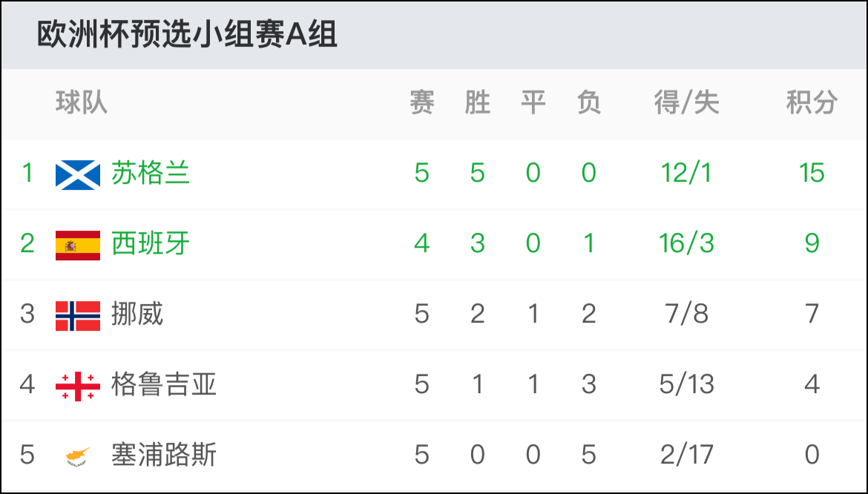Click the 得/失 column header
Image resolution: width=868 pixels, height=494 pixels.
(x=686, y=102)
